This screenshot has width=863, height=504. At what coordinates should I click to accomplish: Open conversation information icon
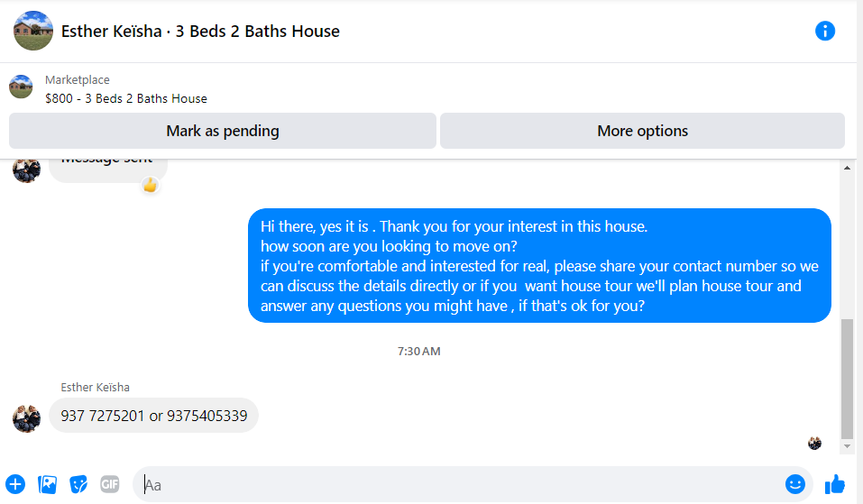(824, 31)
